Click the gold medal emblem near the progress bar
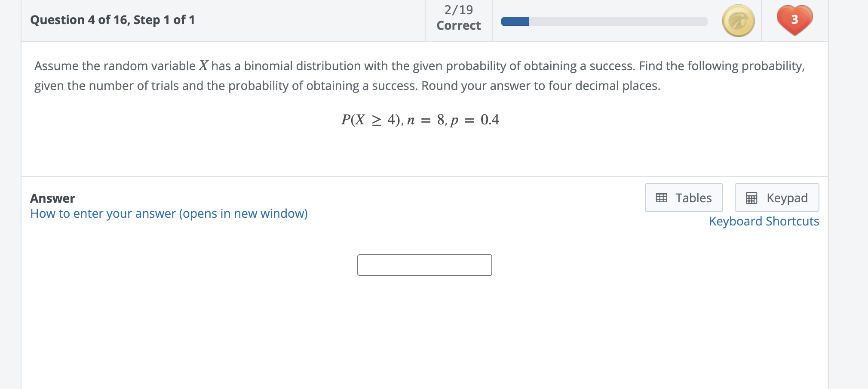 (x=738, y=20)
